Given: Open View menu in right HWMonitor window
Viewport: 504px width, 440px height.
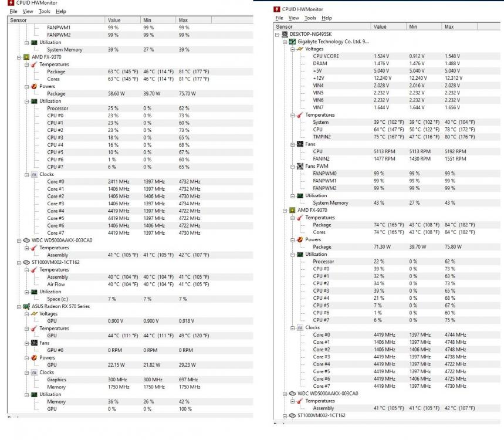Looking at the screenshot, I should [x=293, y=18].
